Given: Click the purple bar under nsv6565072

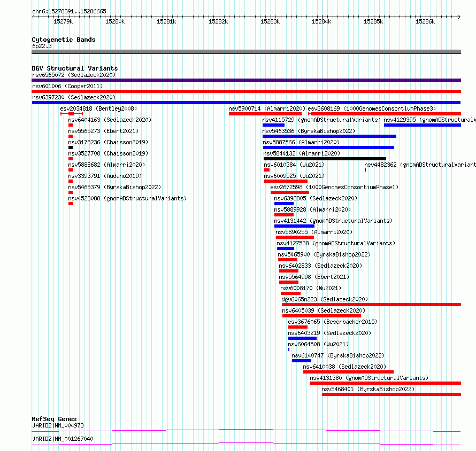Looking at the screenshot, I should click(x=246, y=80).
